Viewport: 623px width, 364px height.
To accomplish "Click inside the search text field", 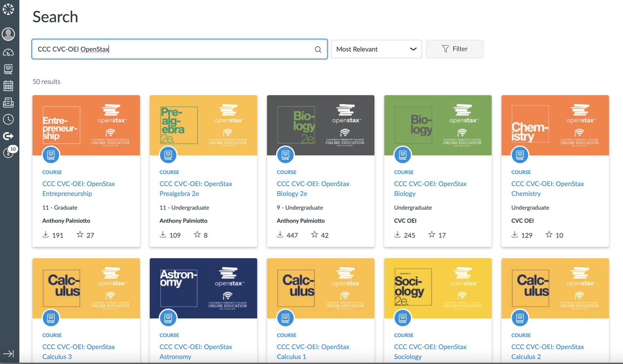I will tap(164, 49).
